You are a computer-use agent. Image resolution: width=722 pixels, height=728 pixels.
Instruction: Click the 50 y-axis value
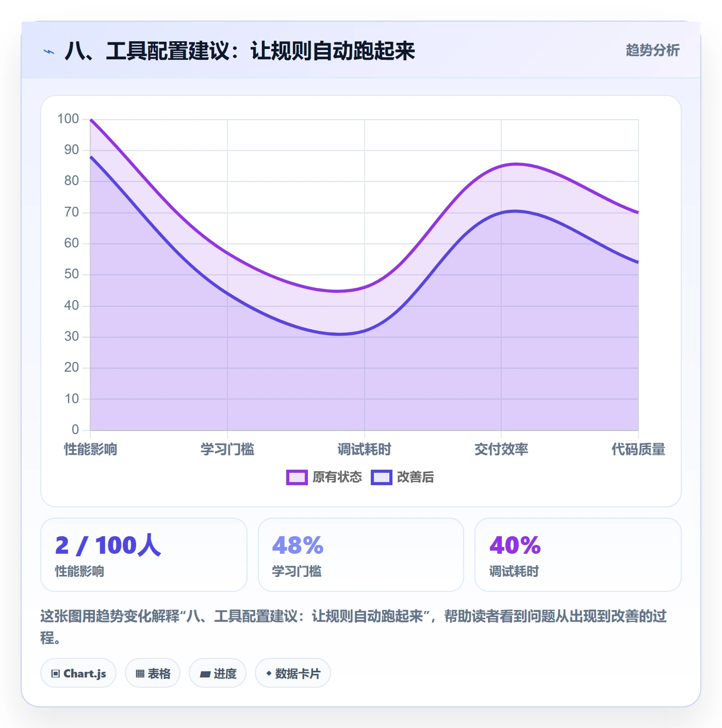pyautogui.click(x=72, y=274)
